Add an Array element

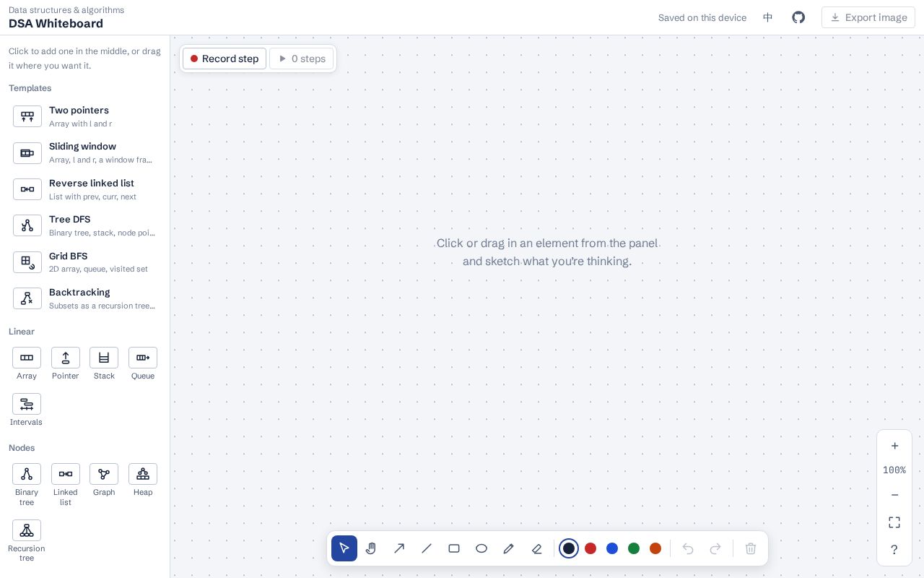27,364
